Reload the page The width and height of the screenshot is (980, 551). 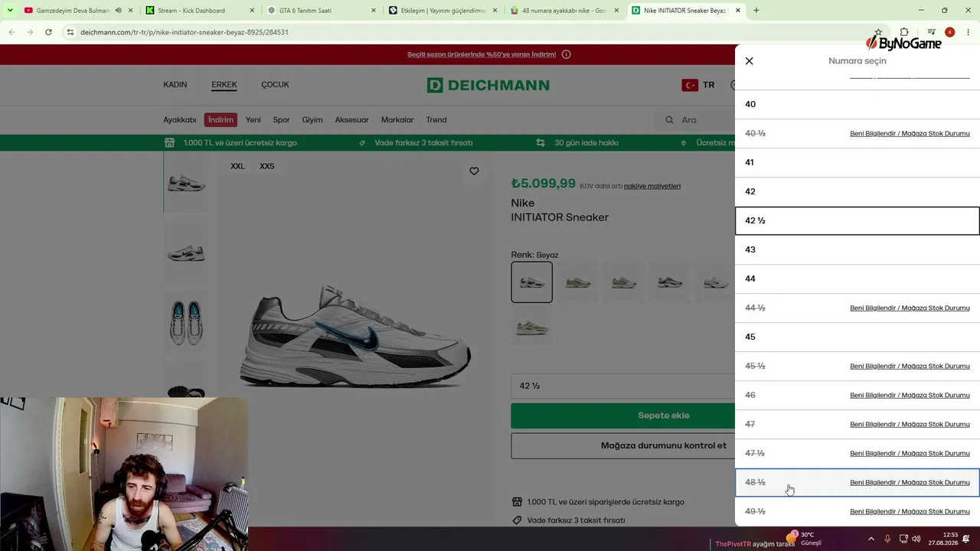point(48,32)
